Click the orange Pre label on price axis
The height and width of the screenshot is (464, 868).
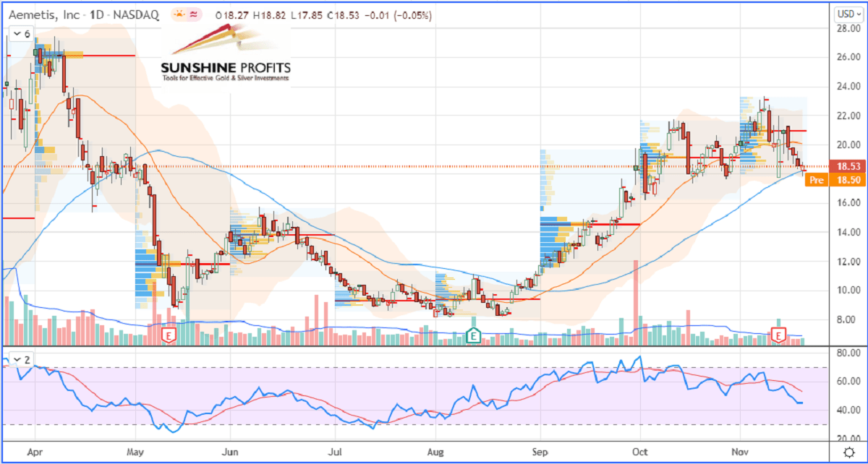(816, 180)
